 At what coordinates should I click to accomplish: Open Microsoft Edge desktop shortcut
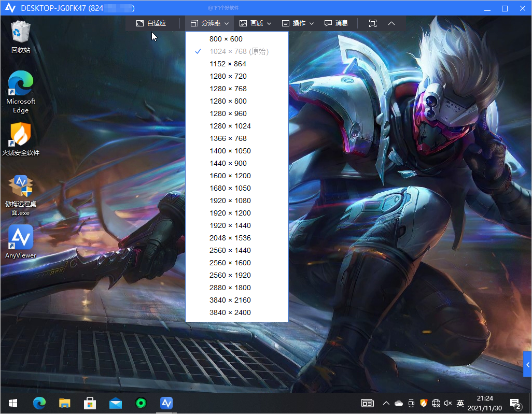point(21,92)
